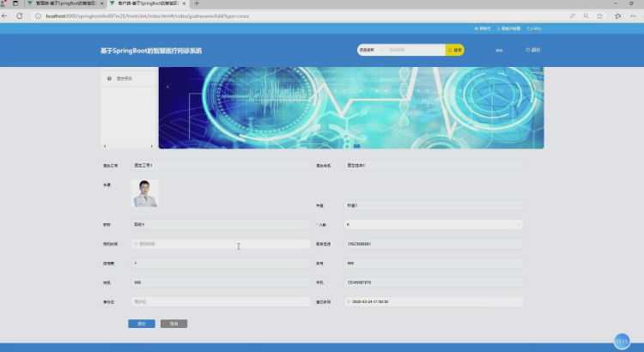Image resolution: width=644 pixels, height=352 pixels.
Task: Select the active front-end browser tab
Action: click(147, 3)
